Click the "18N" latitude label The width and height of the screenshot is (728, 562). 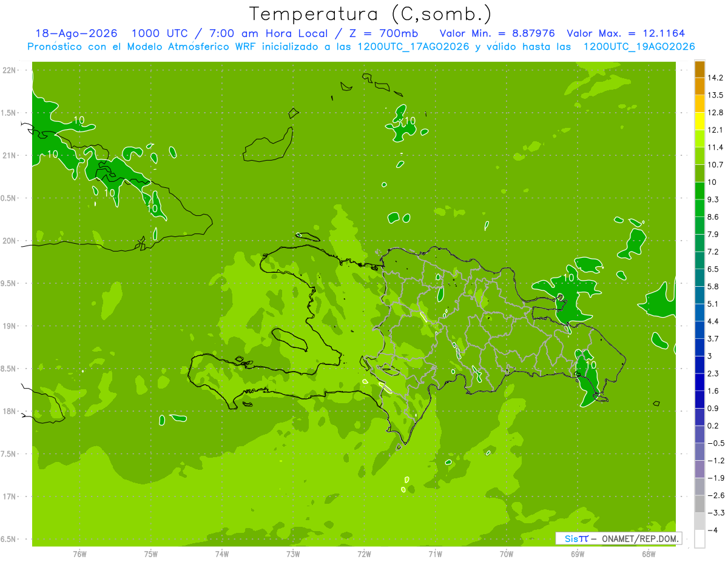[x=9, y=412]
